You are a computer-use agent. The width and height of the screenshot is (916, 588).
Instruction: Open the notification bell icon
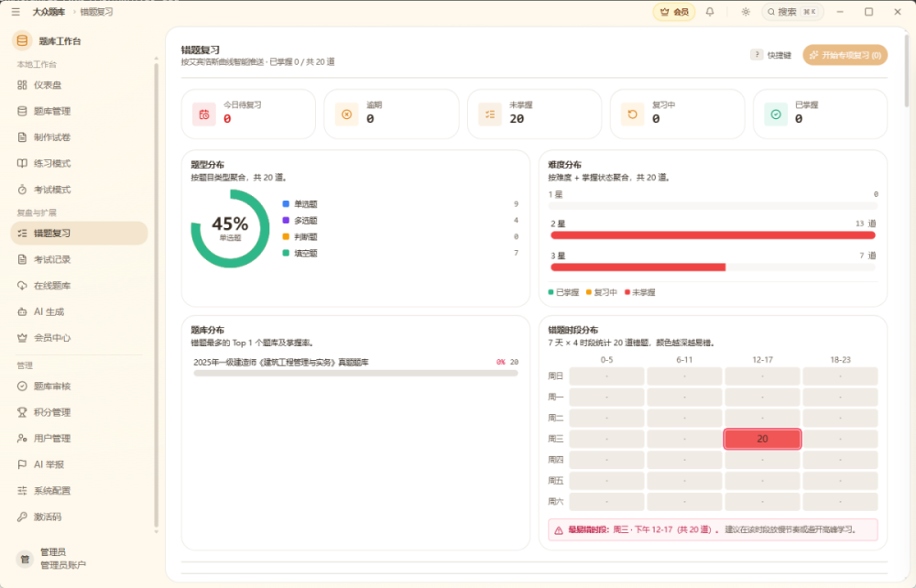coord(710,12)
